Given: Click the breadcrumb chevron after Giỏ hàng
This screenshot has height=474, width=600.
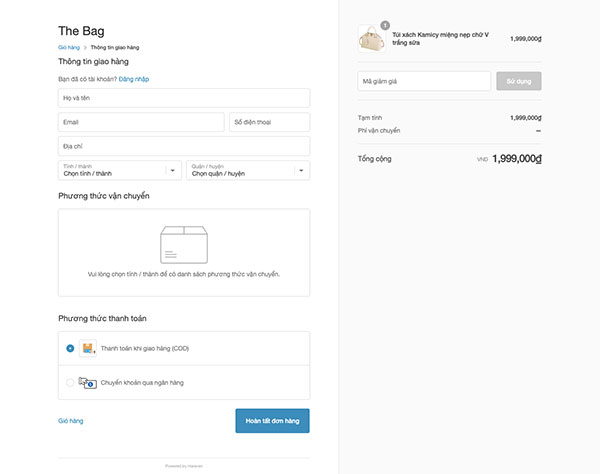Looking at the screenshot, I should [85, 47].
